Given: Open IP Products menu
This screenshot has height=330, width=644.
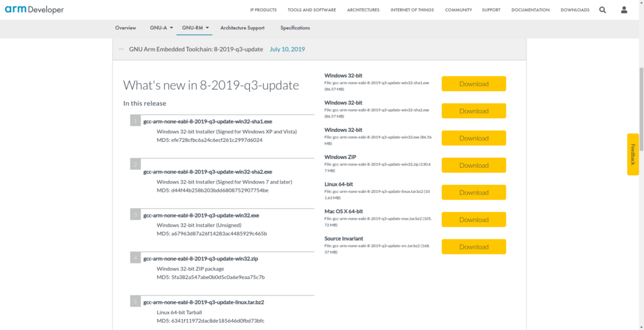Looking at the screenshot, I should [264, 10].
